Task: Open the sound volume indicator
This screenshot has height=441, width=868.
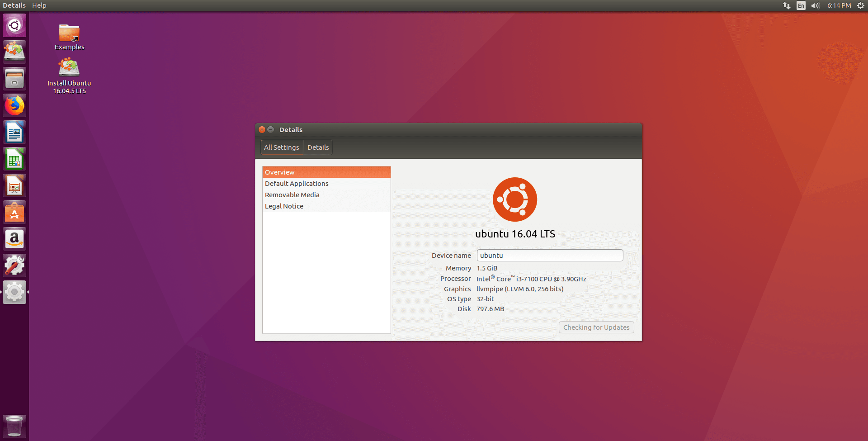Action: click(816, 5)
